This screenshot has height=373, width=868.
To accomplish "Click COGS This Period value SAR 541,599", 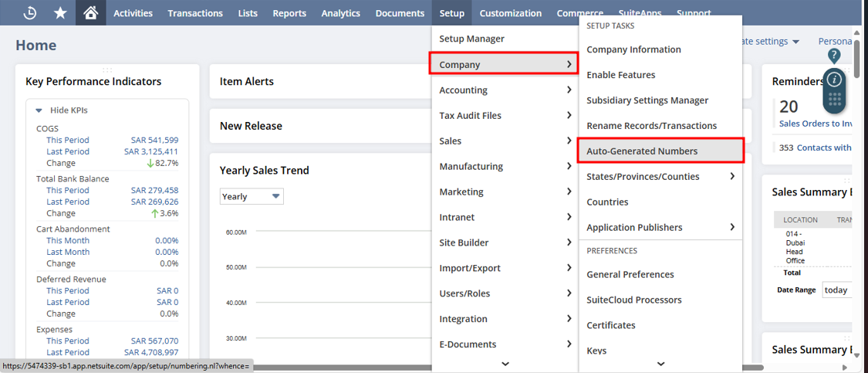I will click(154, 141).
